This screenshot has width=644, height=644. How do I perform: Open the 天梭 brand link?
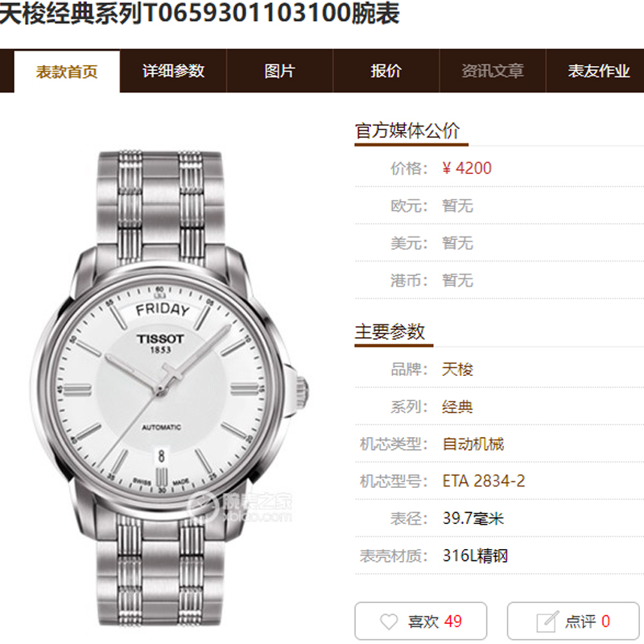[457, 369]
